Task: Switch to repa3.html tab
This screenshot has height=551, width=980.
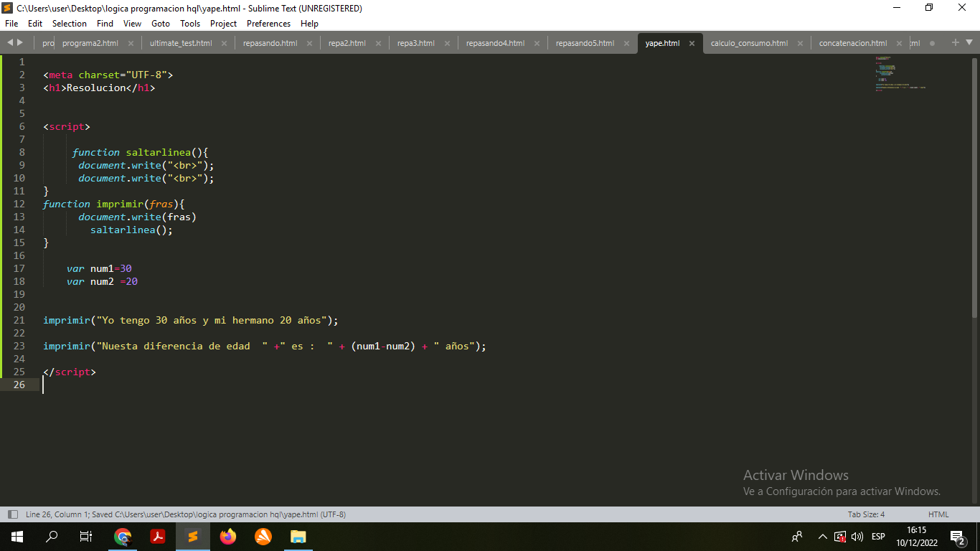Action: pyautogui.click(x=416, y=43)
